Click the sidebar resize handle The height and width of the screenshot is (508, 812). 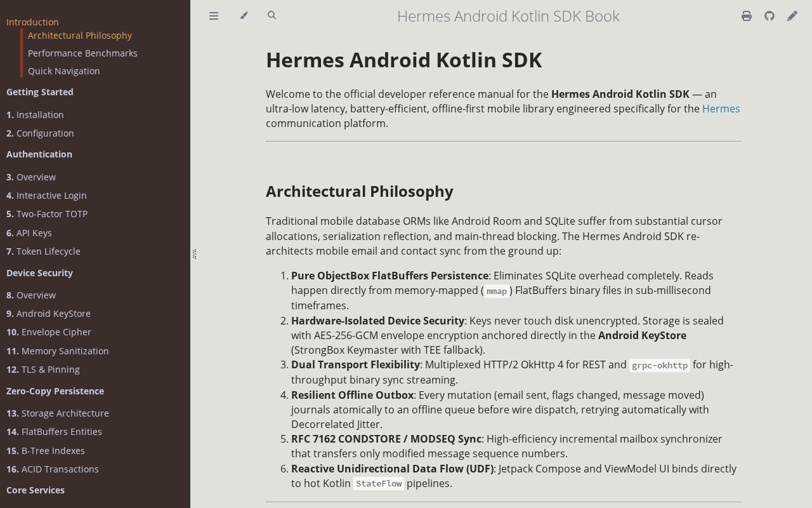pyautogui.click(x=194, y=254)
